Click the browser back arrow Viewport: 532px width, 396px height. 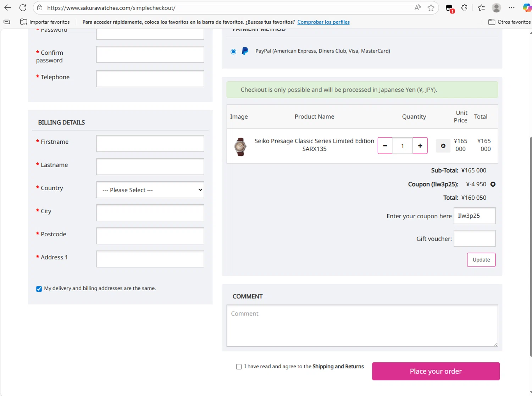click(7, 8)
